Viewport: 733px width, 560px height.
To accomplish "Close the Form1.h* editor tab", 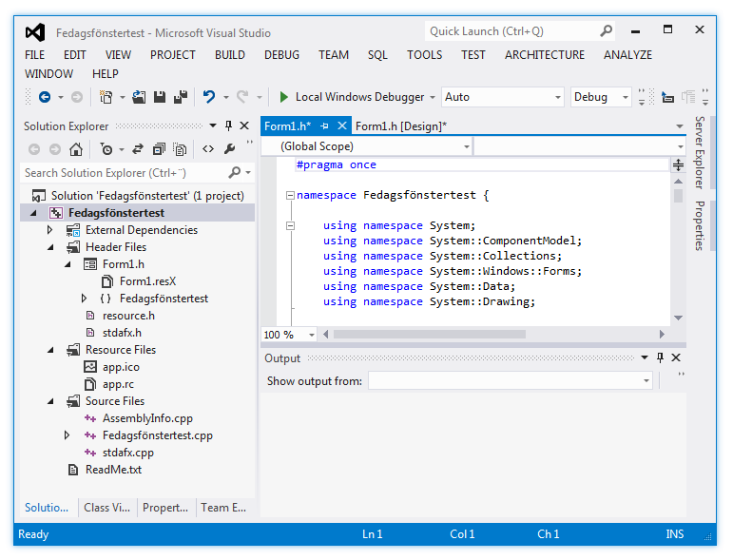I will [x=342, y=126].
